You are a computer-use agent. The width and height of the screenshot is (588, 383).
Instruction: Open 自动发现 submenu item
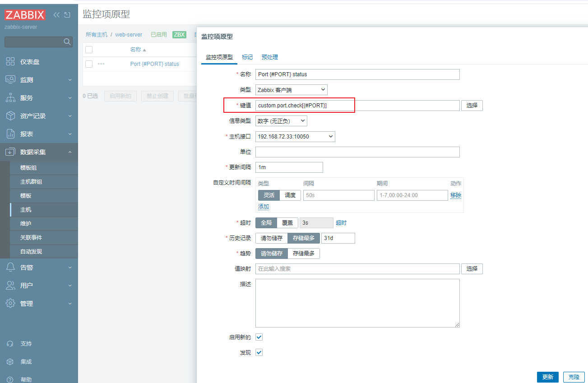[x=44, y=252]
